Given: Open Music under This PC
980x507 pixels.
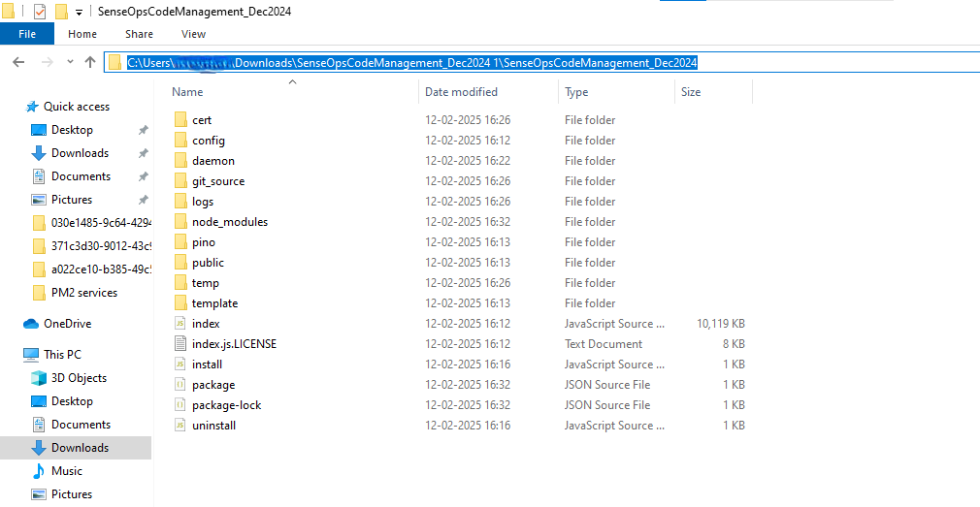Looking at the screenshot, I should tap(67, 471).
